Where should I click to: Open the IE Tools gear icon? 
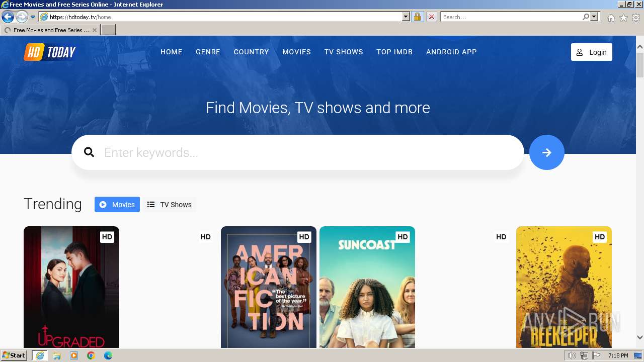pyautogui.click(x=636, y=18)
